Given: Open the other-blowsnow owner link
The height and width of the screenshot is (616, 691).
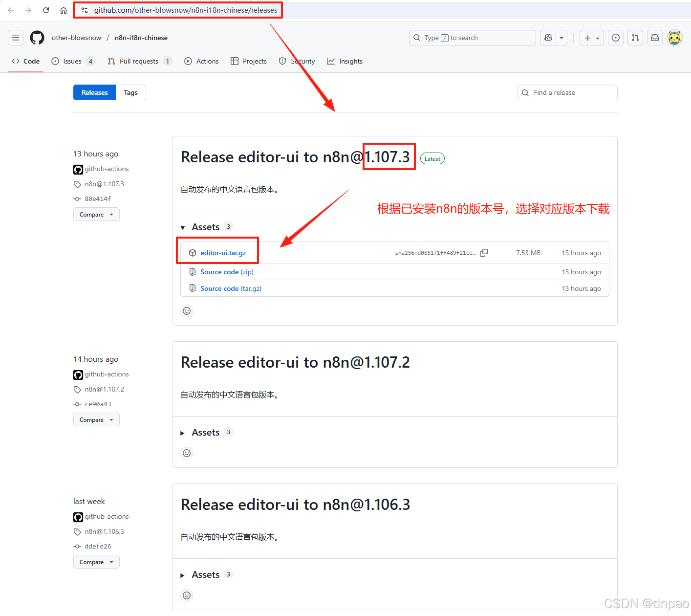Looking at the screenshot, I should (76, 38).
